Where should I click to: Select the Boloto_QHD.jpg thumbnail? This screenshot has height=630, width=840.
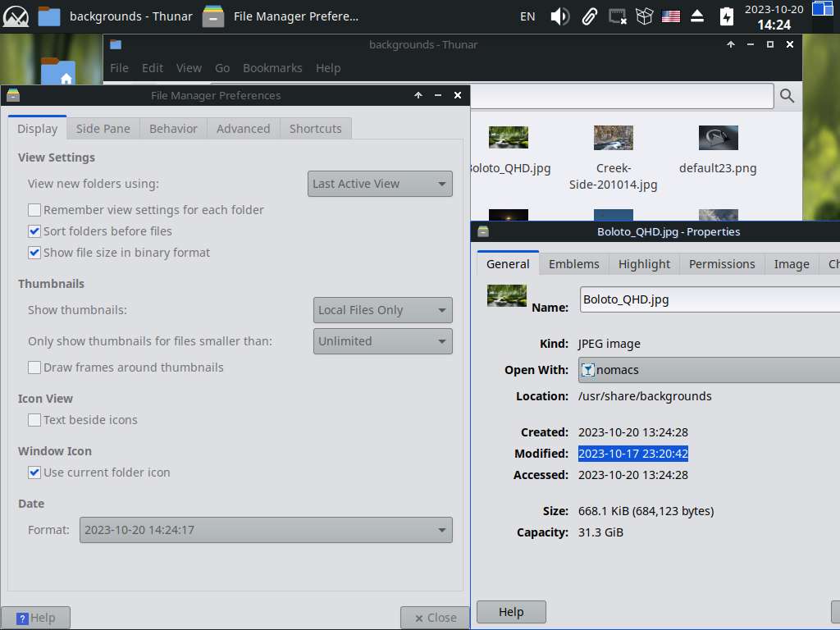509,137
